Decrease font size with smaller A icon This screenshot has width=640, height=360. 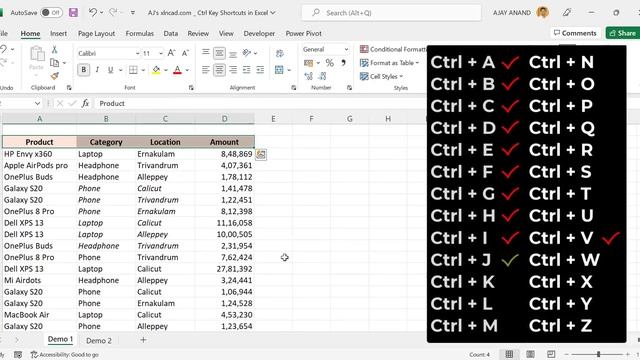tap(185, 53)
